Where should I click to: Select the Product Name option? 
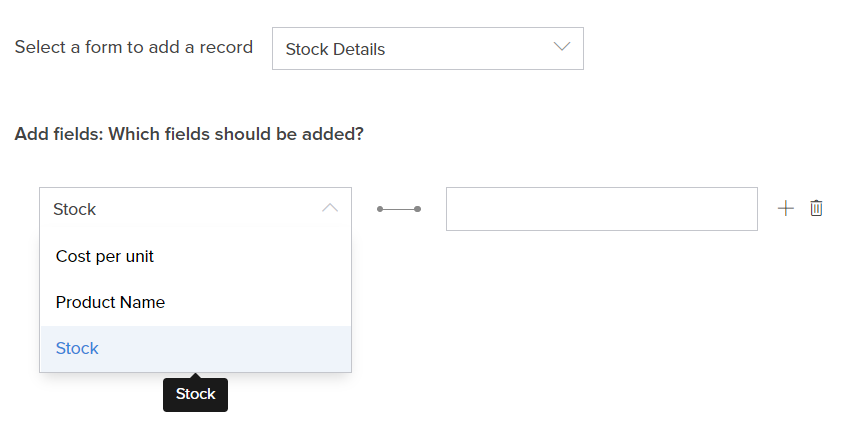point(110,302)
